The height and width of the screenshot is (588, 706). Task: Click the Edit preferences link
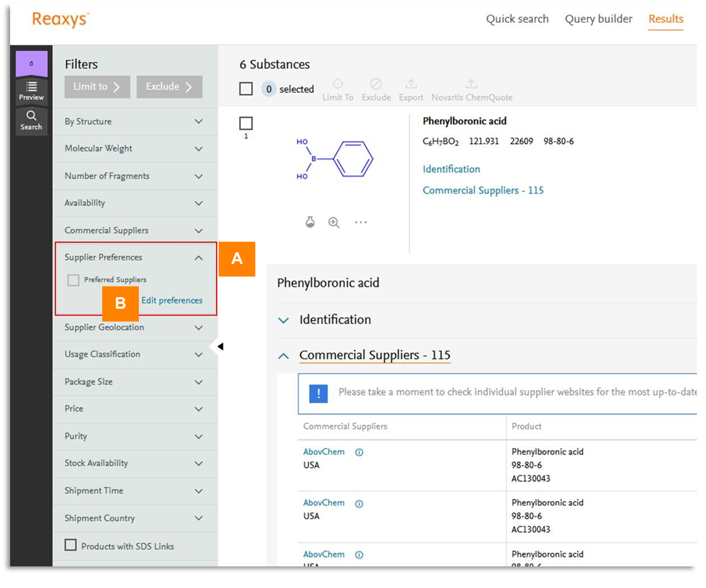tap(172, 300)
